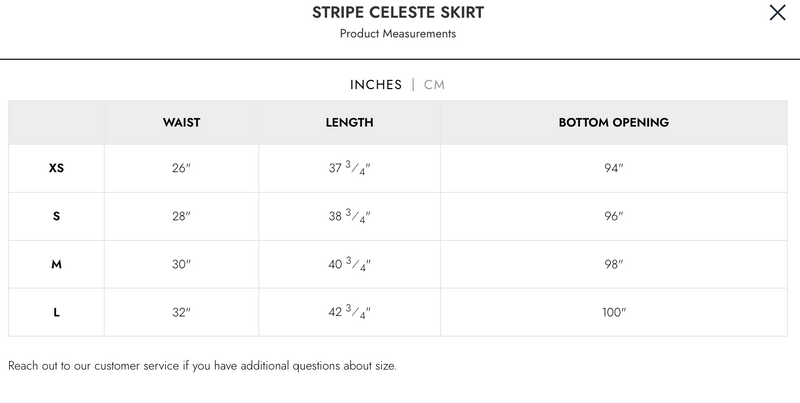The width and height of the screenshot is (800, 403).
Task: Click the LENGTH column header
Action: click(349, 123)
